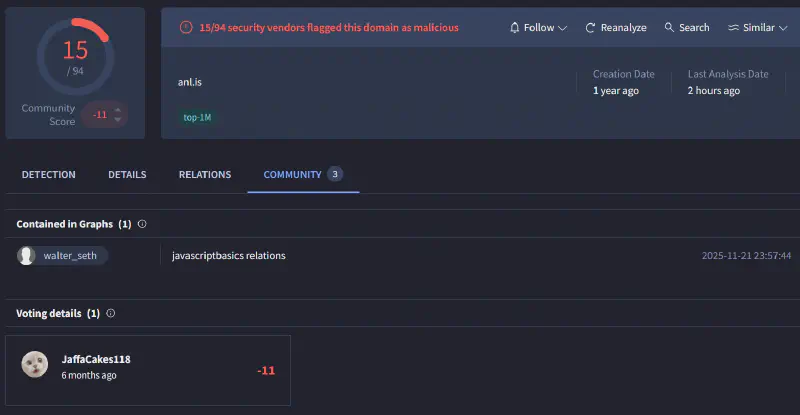Click the red malicious alert icon
800x415 pixels.
(x=186, y=28)
